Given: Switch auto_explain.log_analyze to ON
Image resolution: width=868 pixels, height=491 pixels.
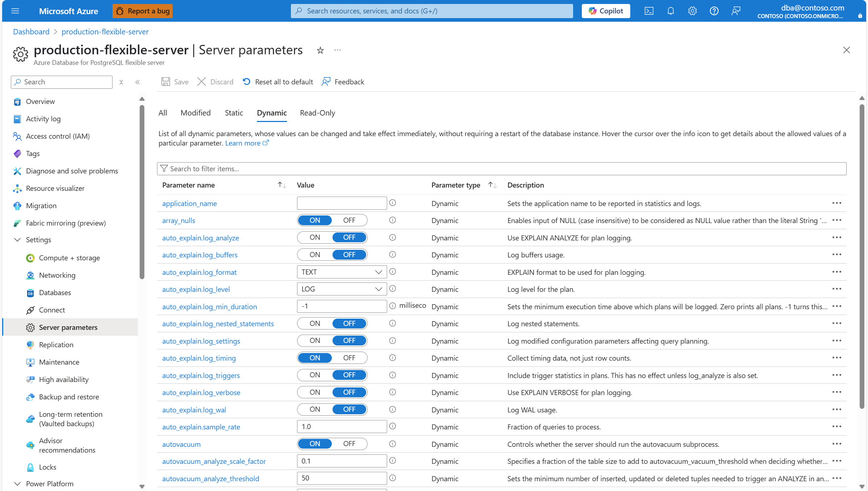Looking at the screenshot, I should (315, 238).
